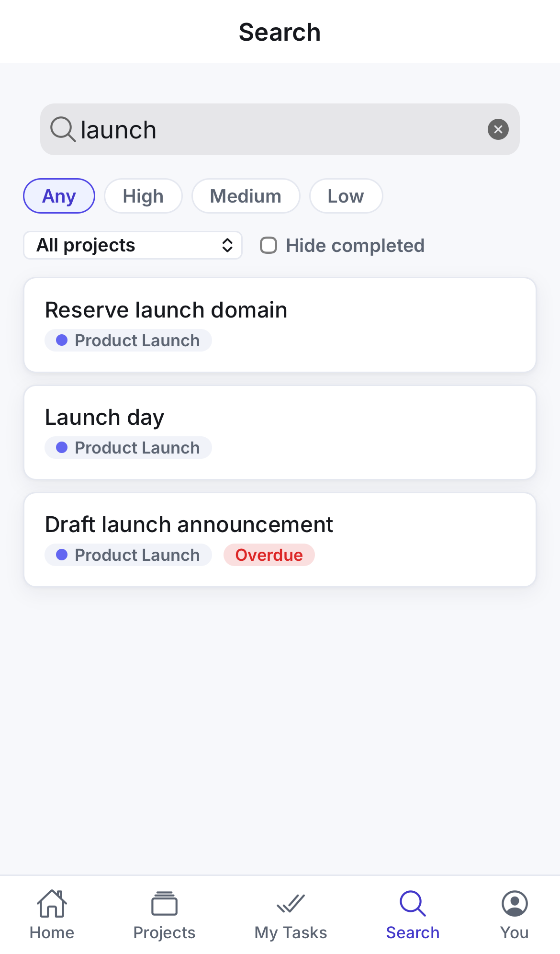Click the up-down chevron on project selector
Image resolution: width=560 pixels, height=954 pixels.
pos(227,245)
